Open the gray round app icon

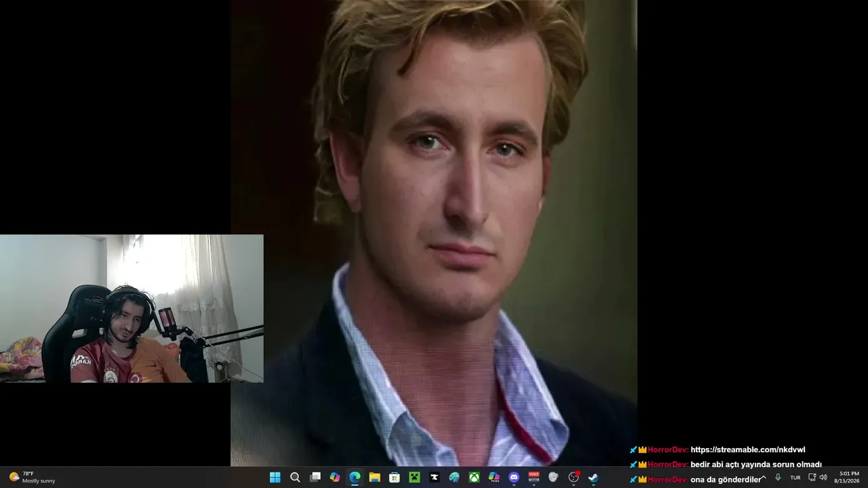coord(553,477)
